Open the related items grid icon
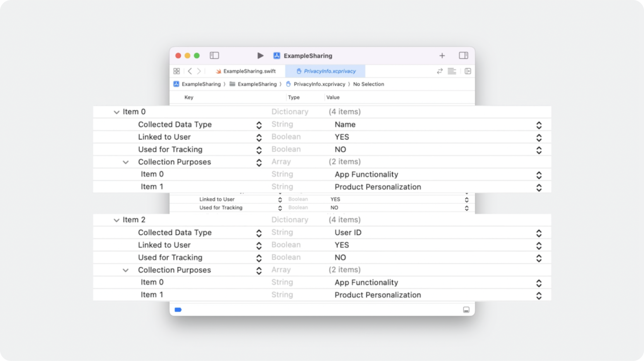The height and width of the screenshot is (361, 644). (176, 71)
